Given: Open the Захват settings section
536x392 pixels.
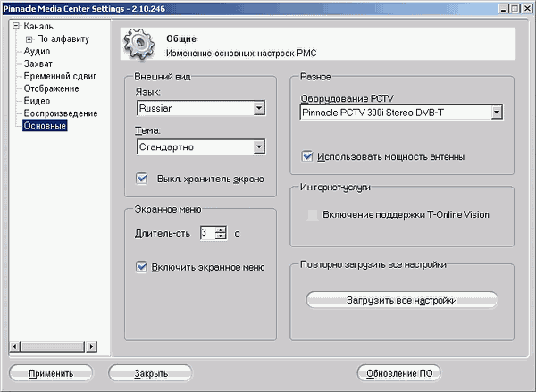Looking at the screenshot, I should click(38, 64).
